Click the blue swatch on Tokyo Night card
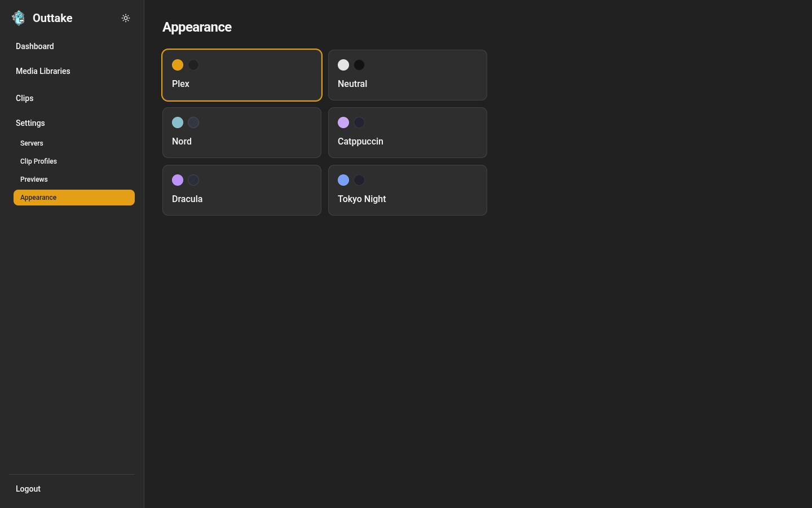 [x=343, y=180]
